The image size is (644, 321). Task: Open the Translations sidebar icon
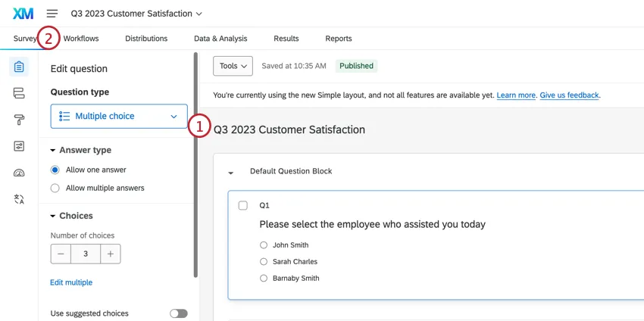[19, 199]
